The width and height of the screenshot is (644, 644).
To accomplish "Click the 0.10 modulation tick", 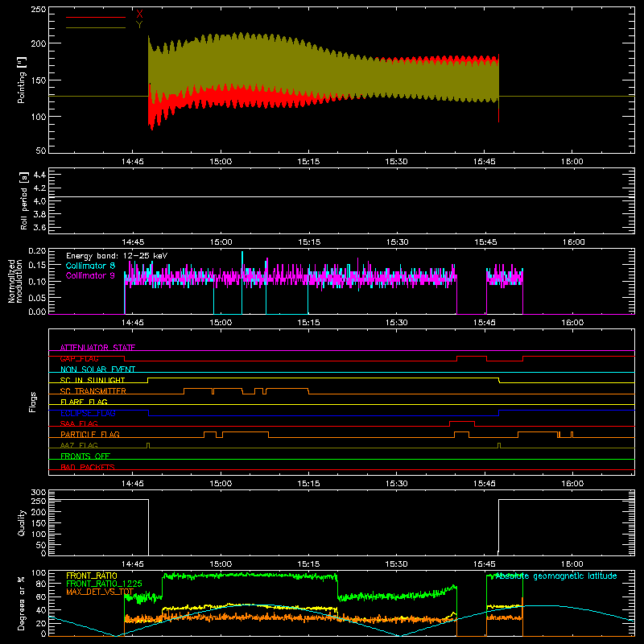I will (x=37, y=281).
